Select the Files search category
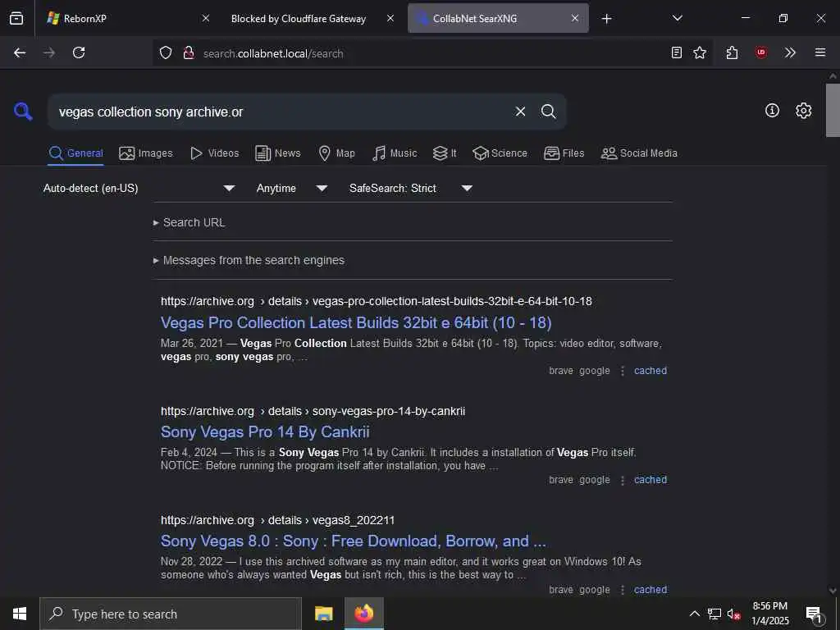The width and height of the screenshot is (840, 630). point(564,153)
